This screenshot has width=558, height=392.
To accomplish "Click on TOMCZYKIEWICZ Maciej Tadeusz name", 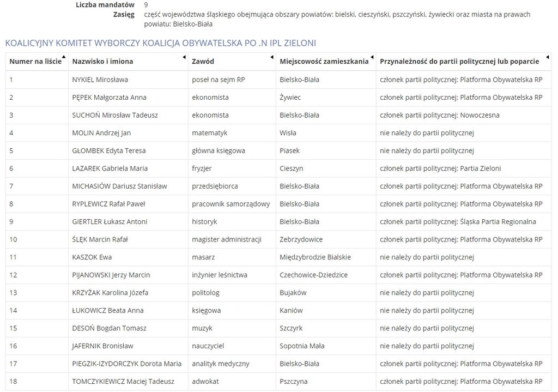I will point(123,382).
